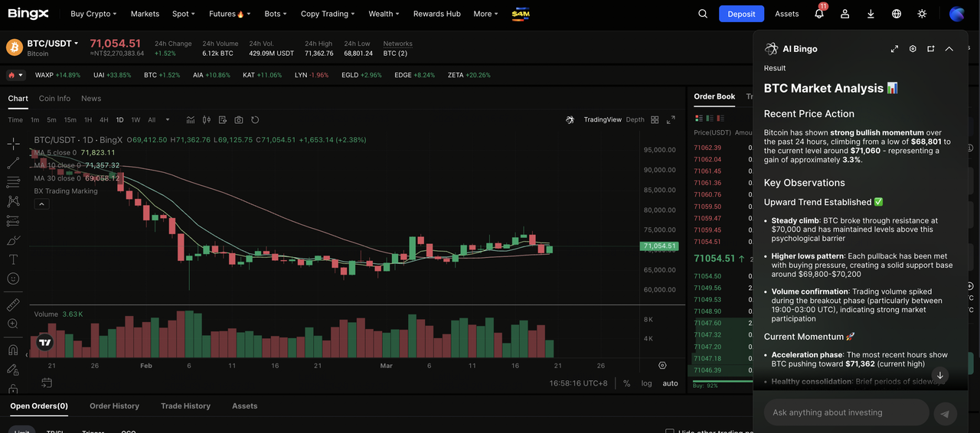This screenshot has height=433, width=980.
Task: Take a chart snapshot with camera icon
Action: [x=239, y=120]
